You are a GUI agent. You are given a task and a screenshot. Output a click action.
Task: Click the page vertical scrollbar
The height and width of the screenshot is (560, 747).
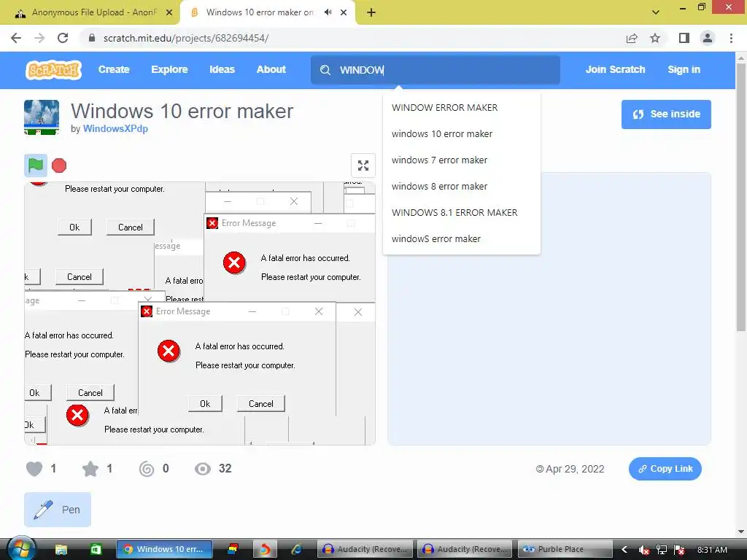741,197
